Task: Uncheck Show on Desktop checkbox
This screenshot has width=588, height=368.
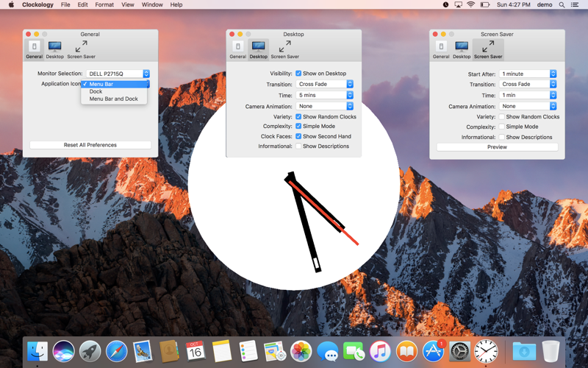Action: coord(298,73)
